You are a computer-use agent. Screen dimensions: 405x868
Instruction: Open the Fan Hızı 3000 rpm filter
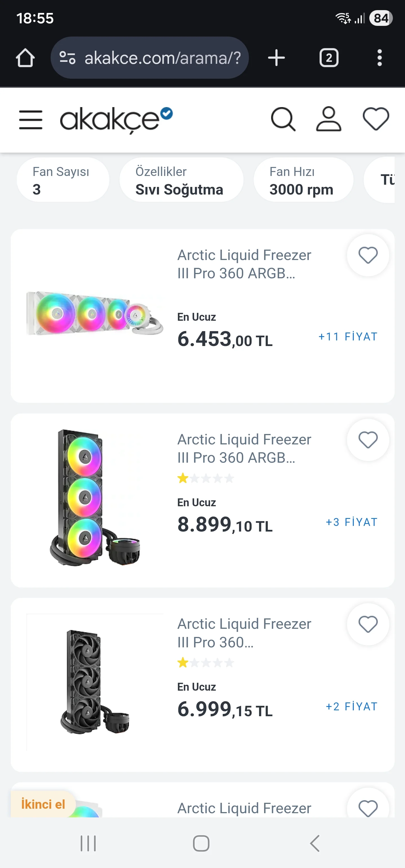coord(303,180)
